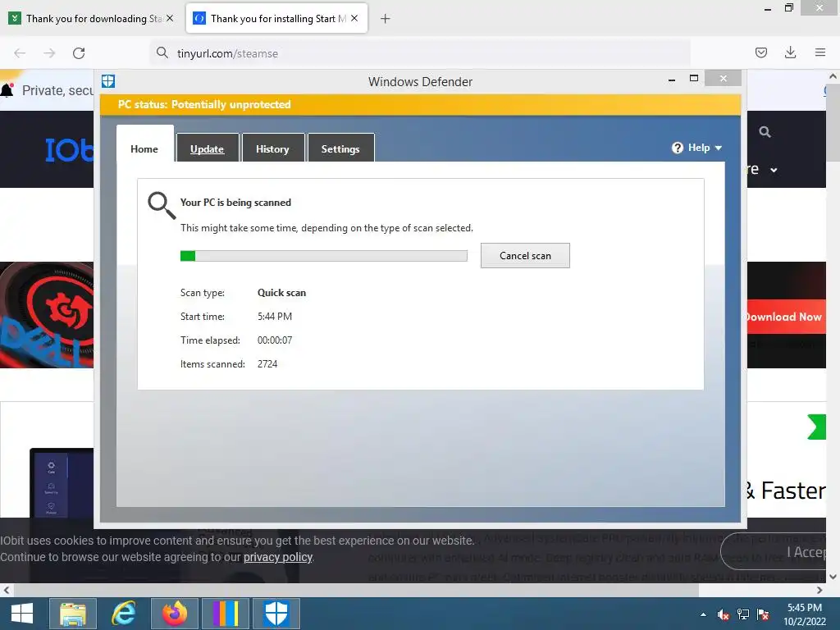
Task: Open the Firefox downloads panel
Action: click(790, 52)
